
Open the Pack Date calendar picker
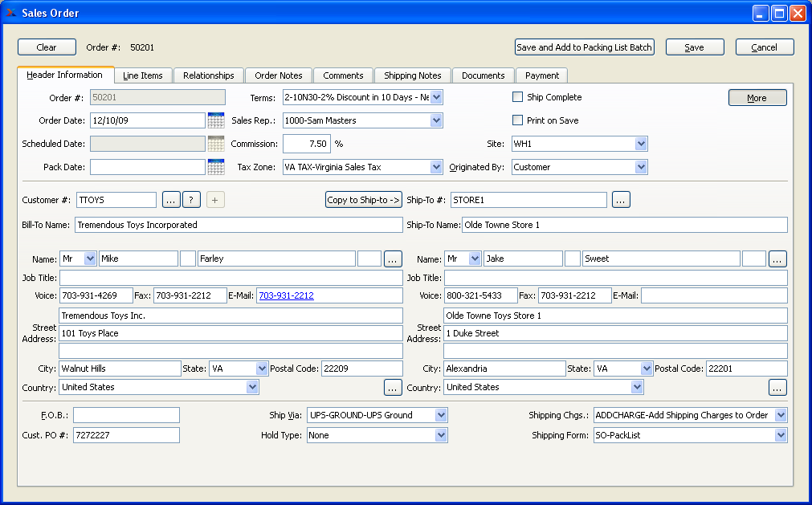215,167
